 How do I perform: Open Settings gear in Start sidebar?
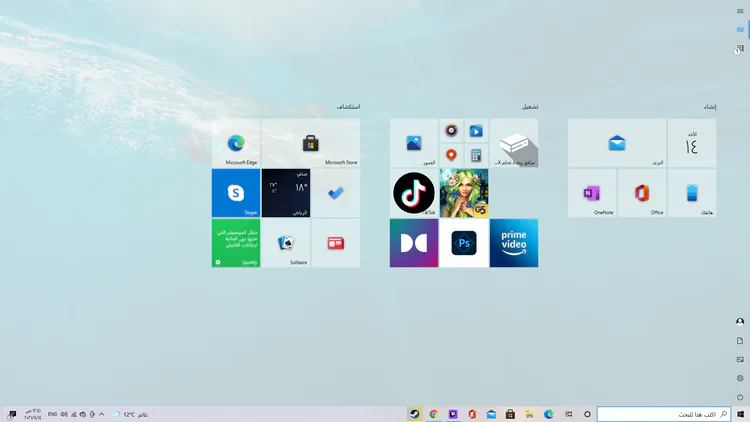pos(740,378)
